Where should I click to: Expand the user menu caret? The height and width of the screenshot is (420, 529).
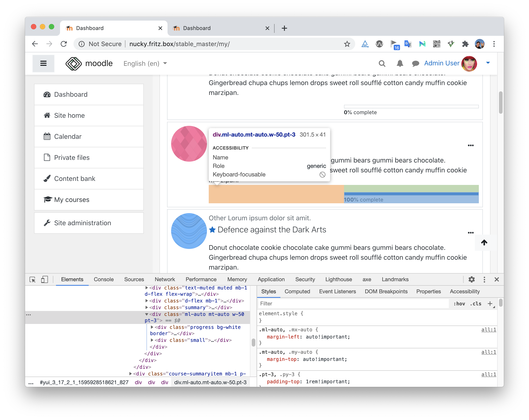[488, 63]
